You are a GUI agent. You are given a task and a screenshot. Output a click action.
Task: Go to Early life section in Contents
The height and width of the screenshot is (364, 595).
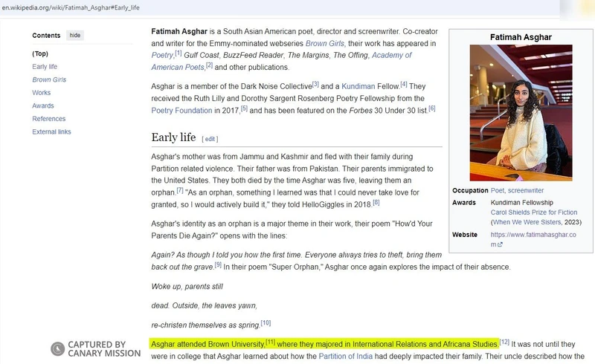45,67
